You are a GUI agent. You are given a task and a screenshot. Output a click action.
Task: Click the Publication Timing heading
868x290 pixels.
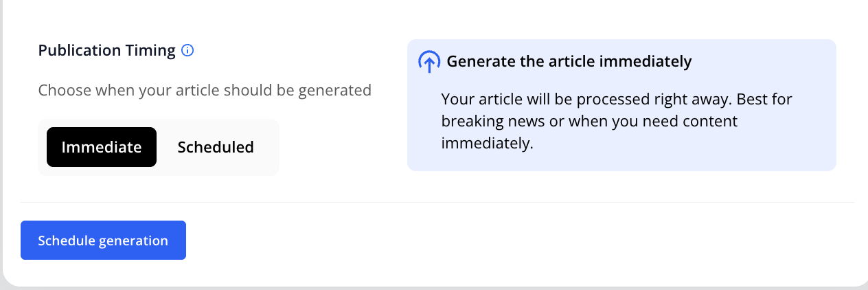[x=107, y=50]
